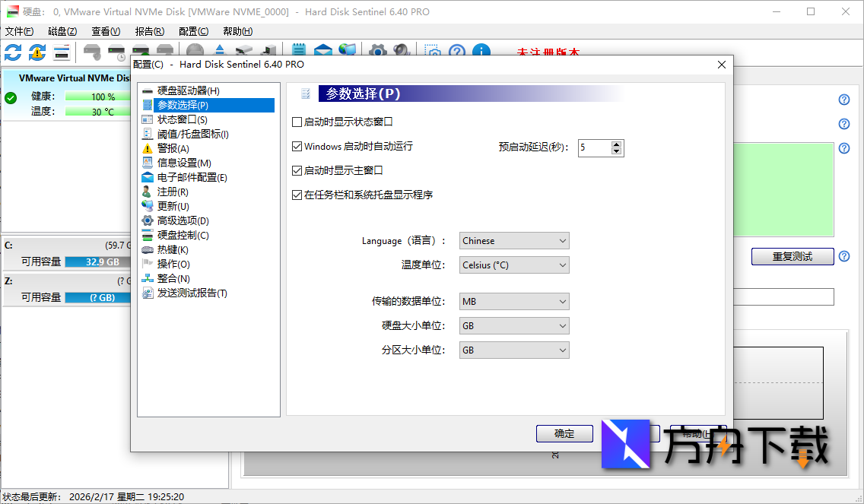Open the 热键(K) hotkey settings
Viewport: 864px width, 504px height.
click(x=169, y=249)
